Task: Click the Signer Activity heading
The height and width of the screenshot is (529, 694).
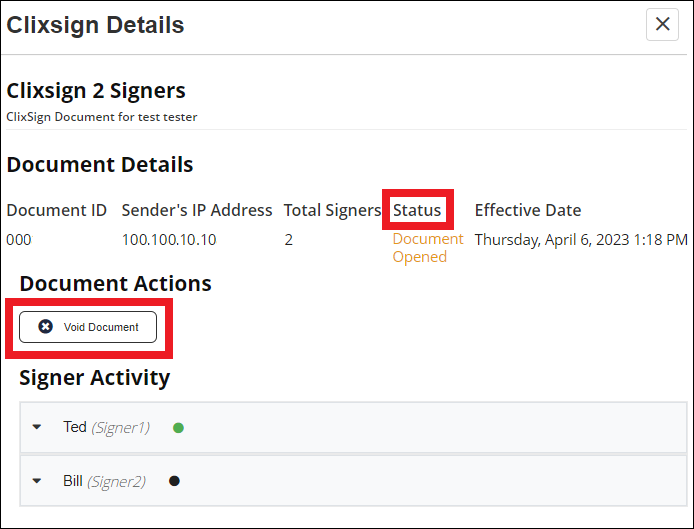Action: pyautogui.click(x=94, y=377)
